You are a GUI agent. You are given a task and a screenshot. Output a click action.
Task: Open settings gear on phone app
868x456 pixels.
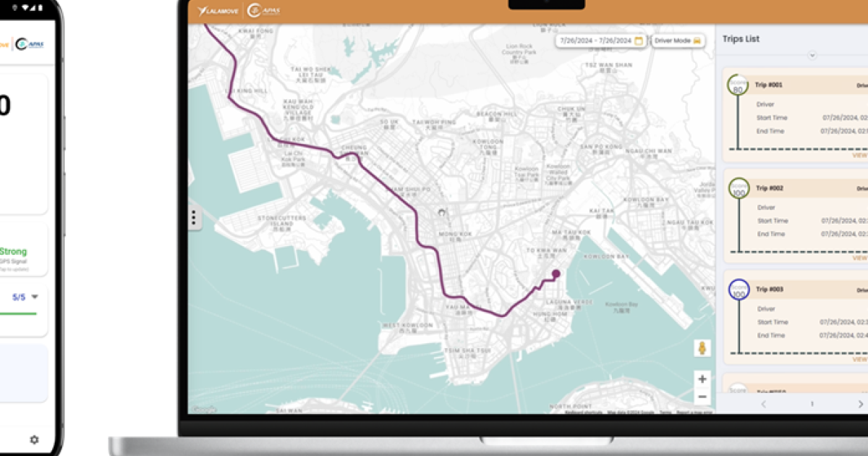click(x=34, y=439)
